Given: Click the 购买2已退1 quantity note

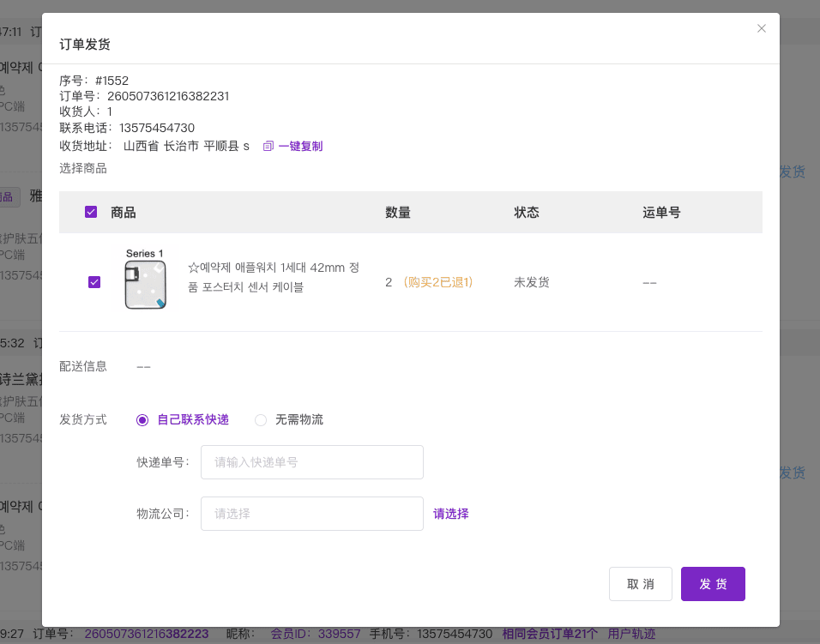Looking at the screenshot, I should pos(438,282).
